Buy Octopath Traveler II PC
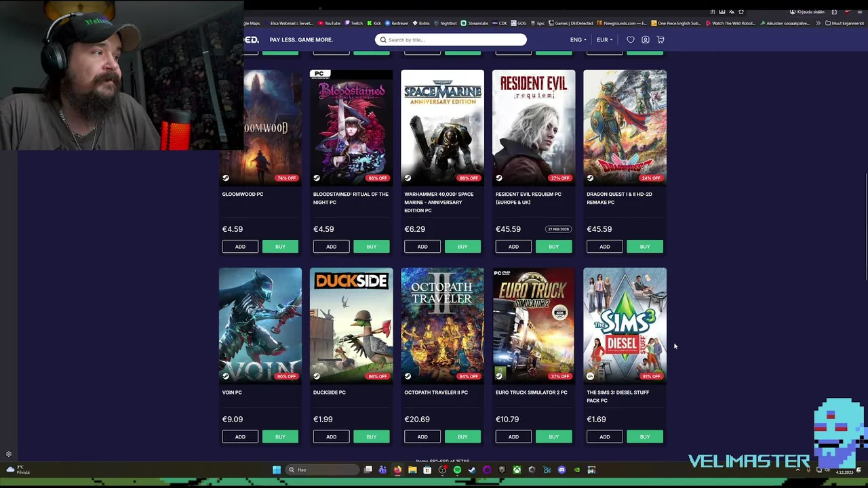The height and width of the screenshot is (488, 868). pyautogui.click(x=462, y=437)
